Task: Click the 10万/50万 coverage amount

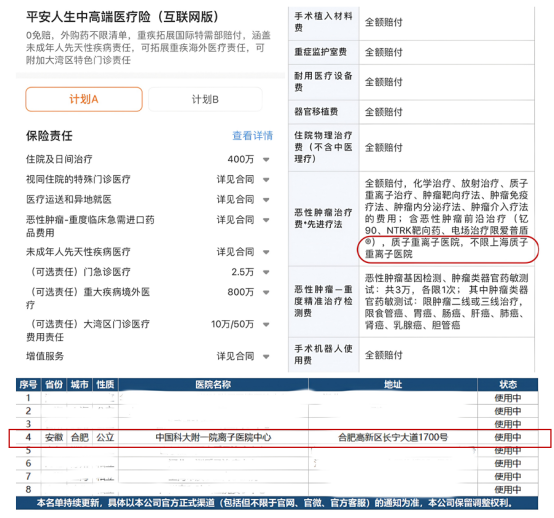Action: 232,324
